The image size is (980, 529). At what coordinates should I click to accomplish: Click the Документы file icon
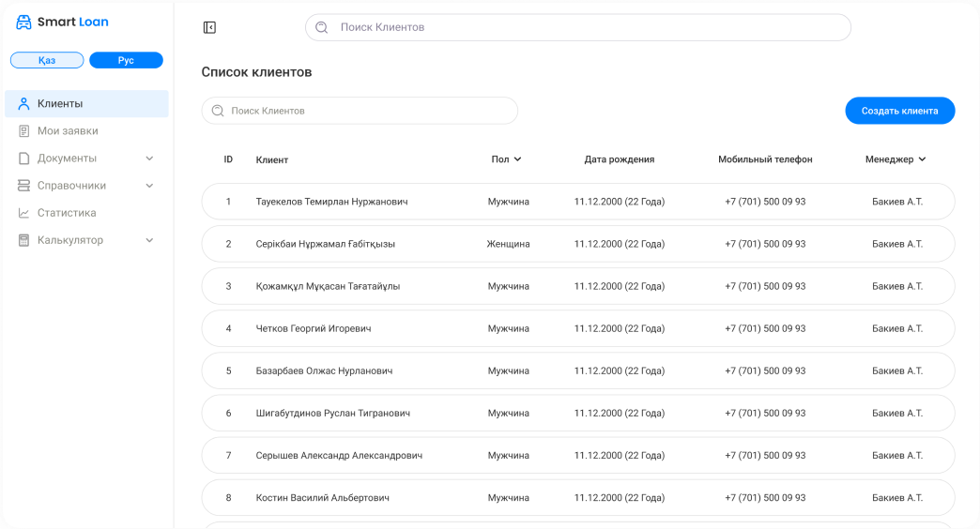pyautogui.click(x=23, y=158)
